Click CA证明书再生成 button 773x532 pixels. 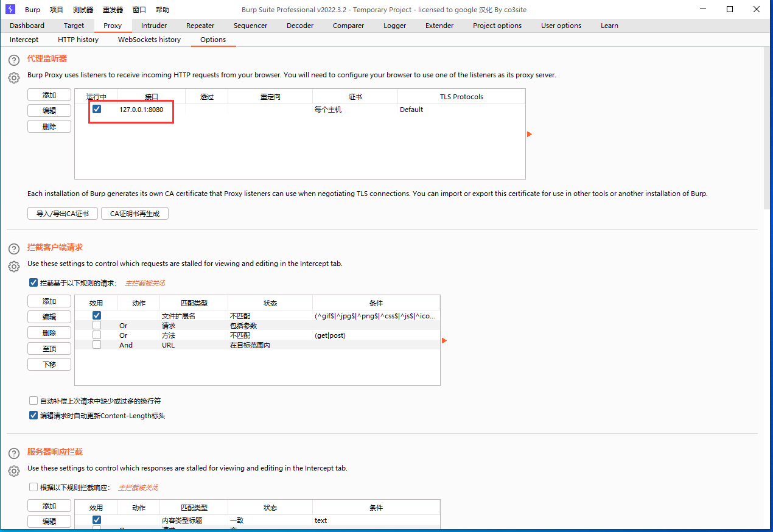[135, 214]
